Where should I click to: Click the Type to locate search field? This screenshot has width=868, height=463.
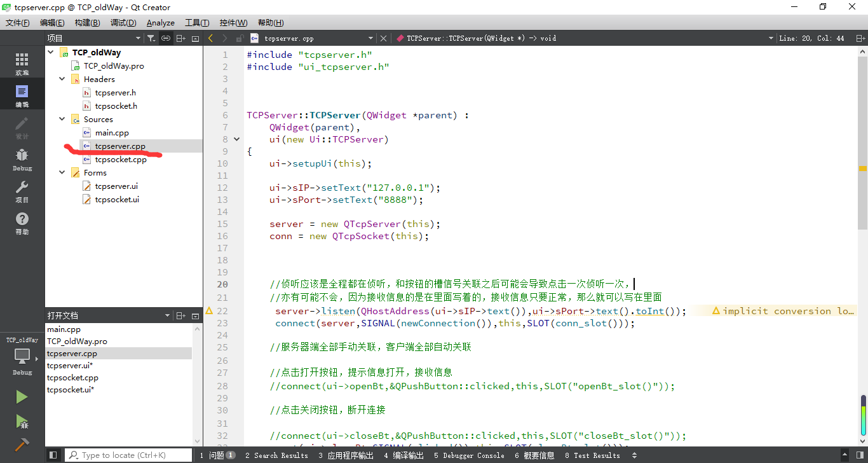(129, 455)
